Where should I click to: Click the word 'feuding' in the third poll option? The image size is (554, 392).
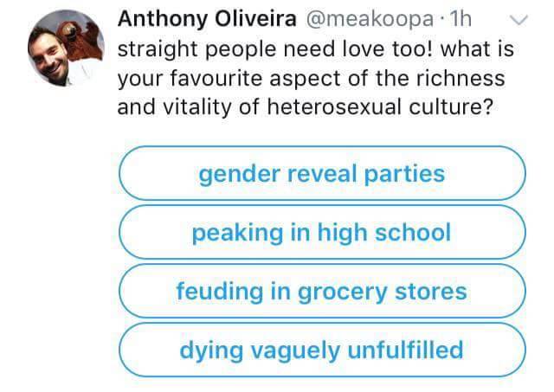(x=220, y=292)
